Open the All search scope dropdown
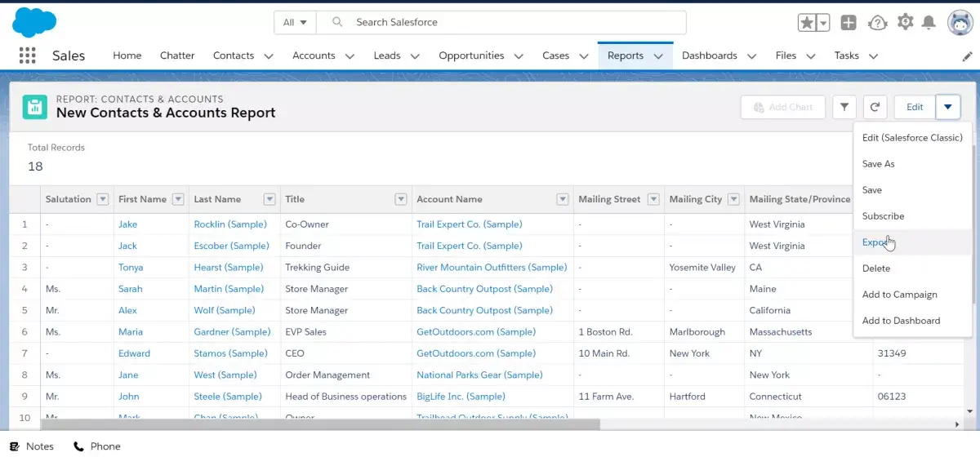Viewport: 980px width, 457px height. (295, 23)
